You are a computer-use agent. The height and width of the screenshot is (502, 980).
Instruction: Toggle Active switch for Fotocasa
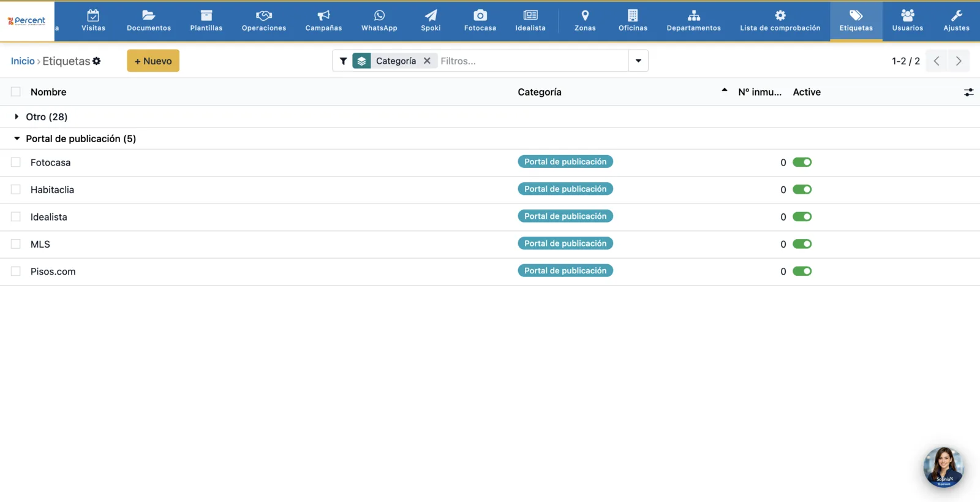click(802, 162)
